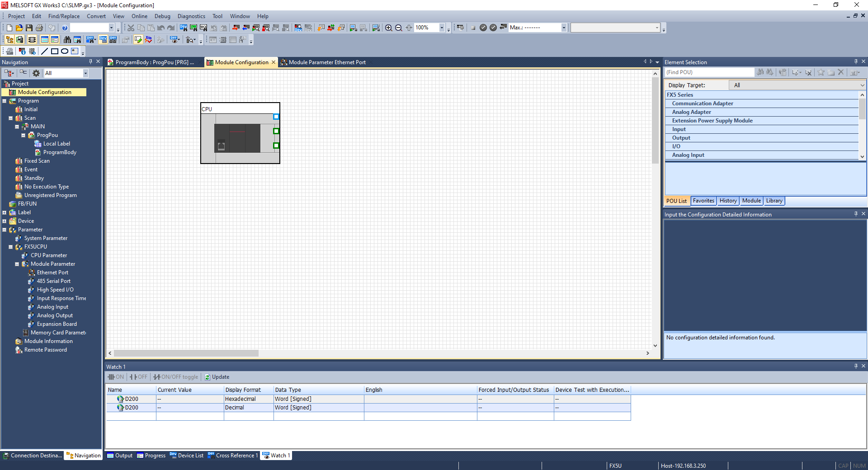Image resolution: width=868 pixels, height=470 pixels.
Task: Select CPU Parameter in the tree
Action: 49,255
